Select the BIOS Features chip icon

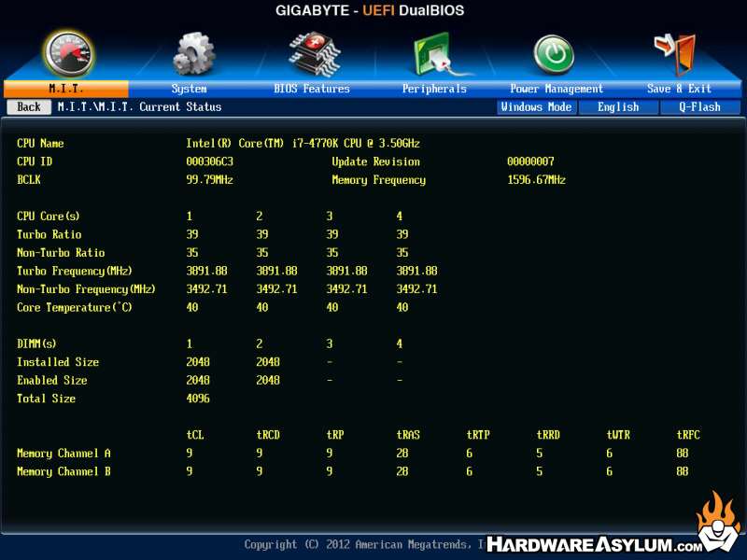pos(315,54)
